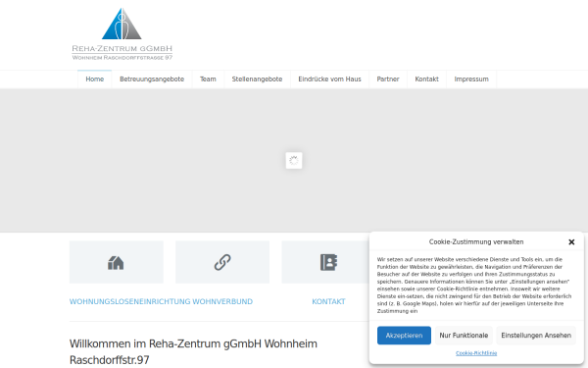Image resolution: width=588 pixels, height=368 pixels.
Task: Open the Wohnverbund link
Action: [x=222, y=301]
